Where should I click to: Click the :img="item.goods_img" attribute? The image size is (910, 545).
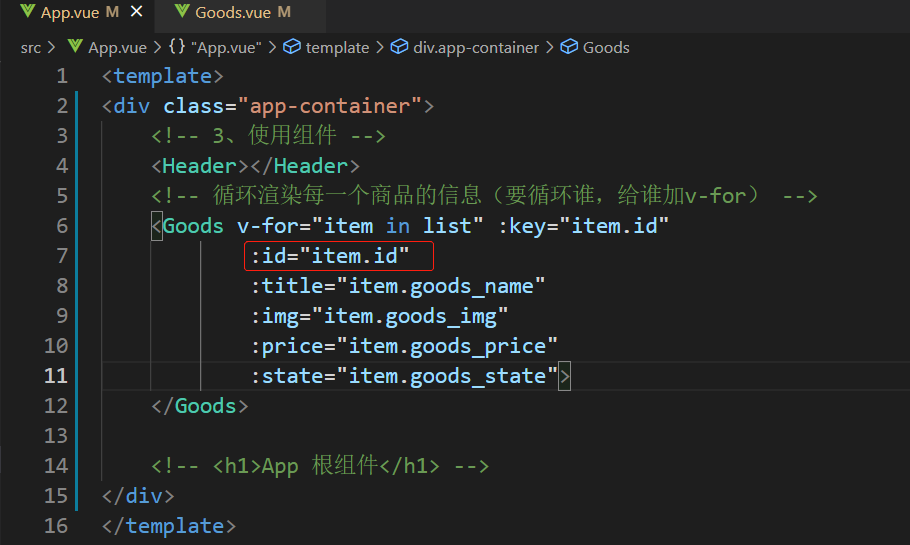coord(380,316)
